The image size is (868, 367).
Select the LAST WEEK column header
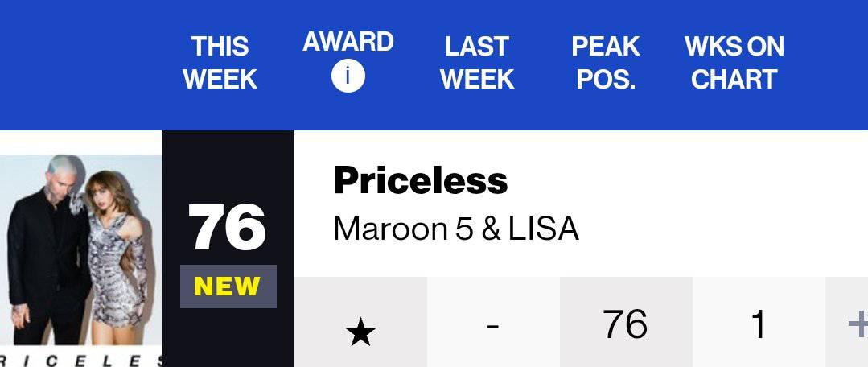point(476,63)
